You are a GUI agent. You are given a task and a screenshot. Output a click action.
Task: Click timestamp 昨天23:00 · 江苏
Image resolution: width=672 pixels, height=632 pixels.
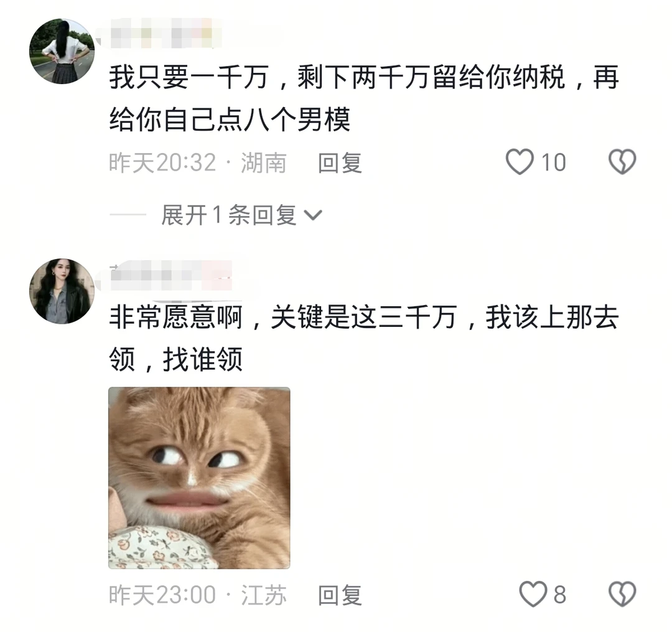click(198, 595)
